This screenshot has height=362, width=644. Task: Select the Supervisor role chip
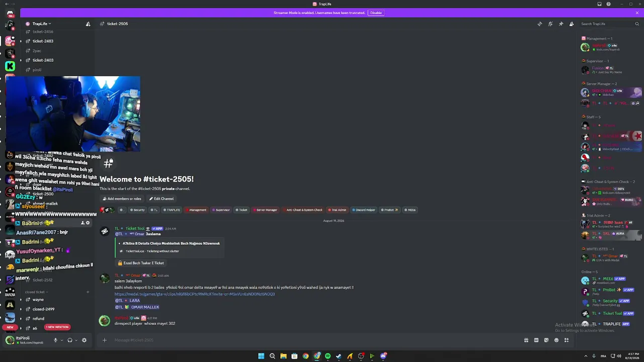(x=221, y=210)
